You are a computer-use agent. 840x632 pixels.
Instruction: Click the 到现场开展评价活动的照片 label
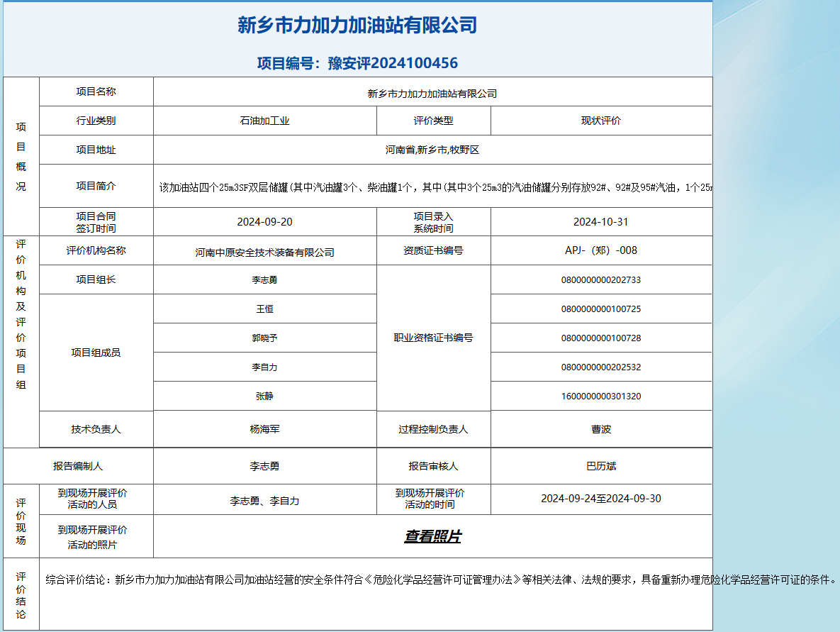(92, 537)
